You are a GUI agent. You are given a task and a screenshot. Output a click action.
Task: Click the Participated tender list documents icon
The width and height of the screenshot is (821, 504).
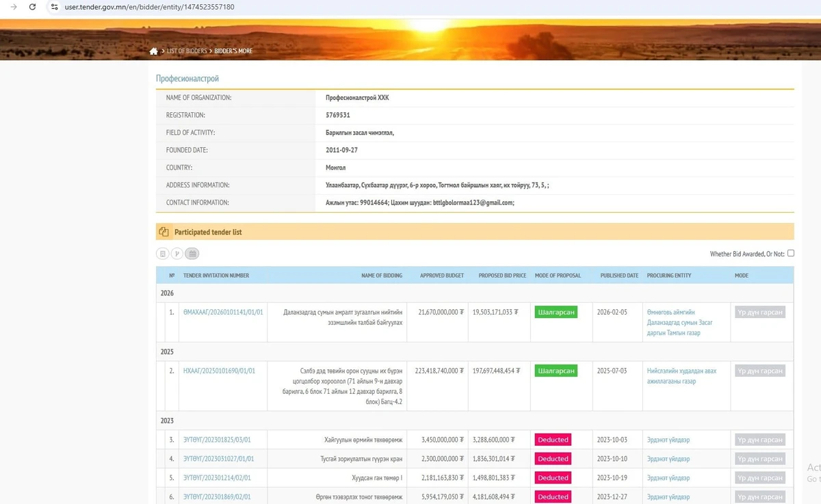(164, 232)
